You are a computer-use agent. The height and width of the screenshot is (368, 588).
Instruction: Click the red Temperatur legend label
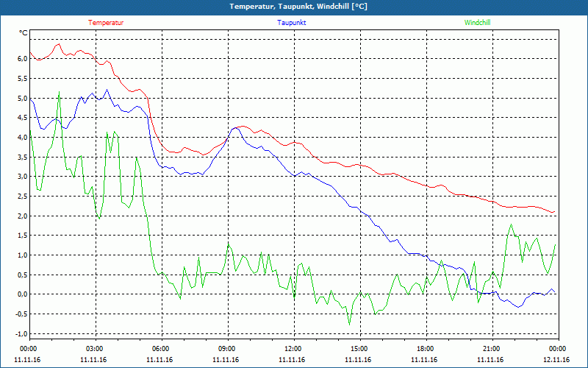(106, 23)
